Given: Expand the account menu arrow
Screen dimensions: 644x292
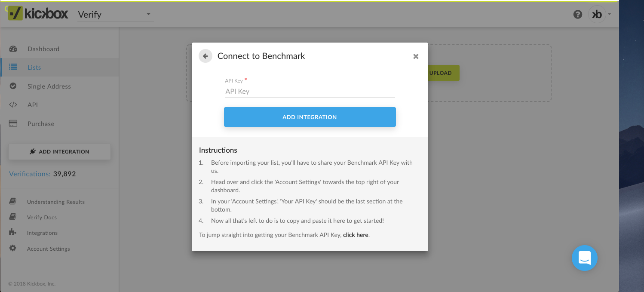Looking at the screenshot, I should (610, 14).
